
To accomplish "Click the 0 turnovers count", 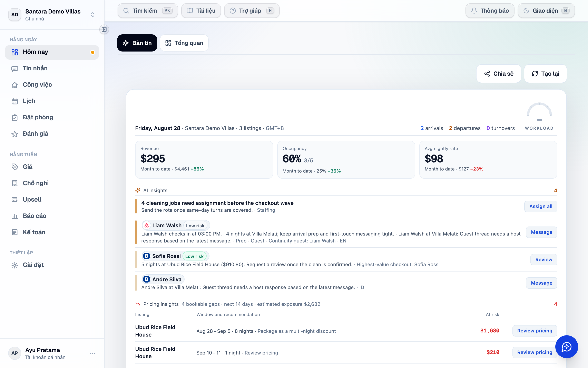I will (501, 128).
